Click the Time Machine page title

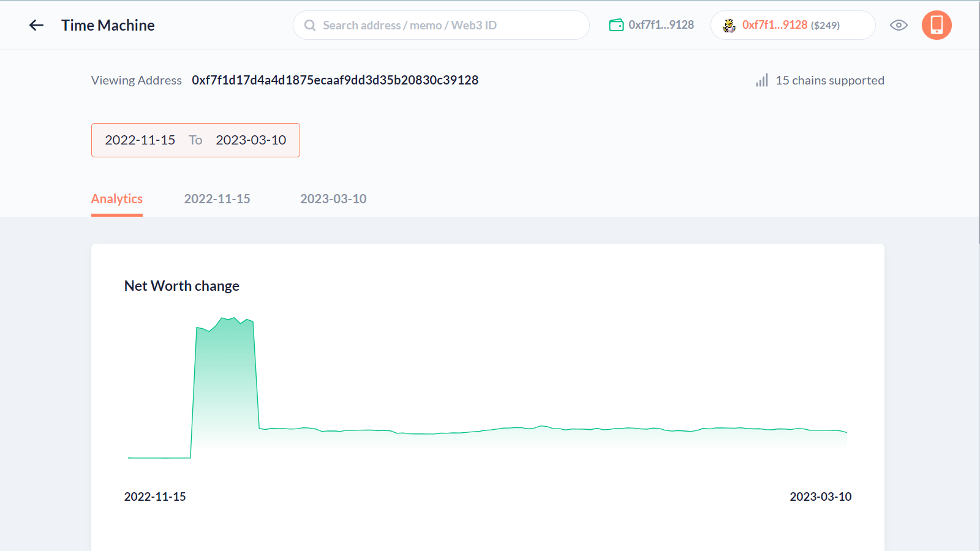point(108,25)
